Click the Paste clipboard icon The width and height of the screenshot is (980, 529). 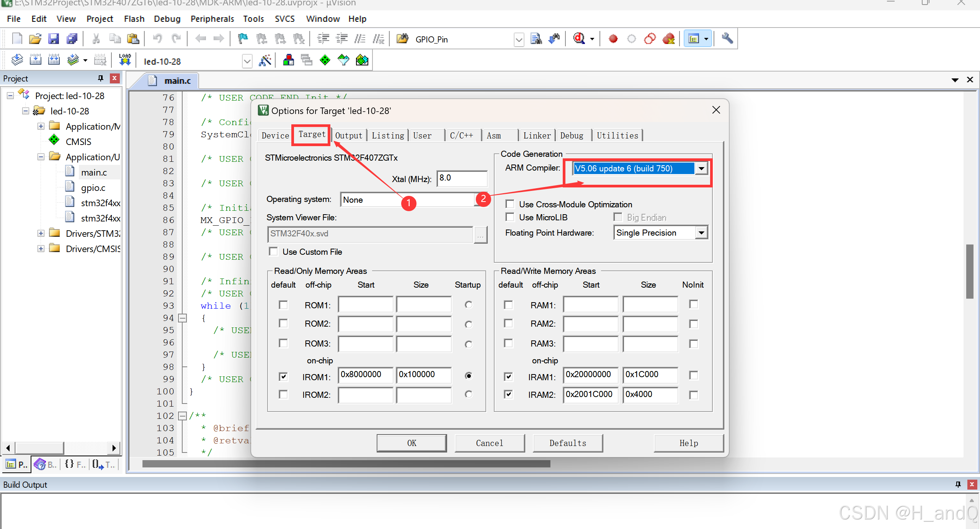(x=133, y=39)
